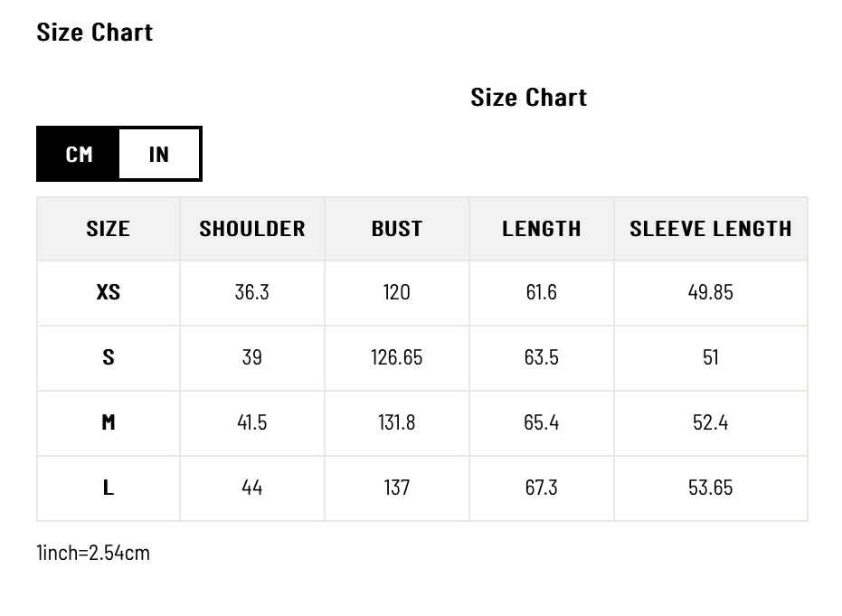The image size is (842, 616).
Task: Click the LENGTH column header
Action: point(542,229)
